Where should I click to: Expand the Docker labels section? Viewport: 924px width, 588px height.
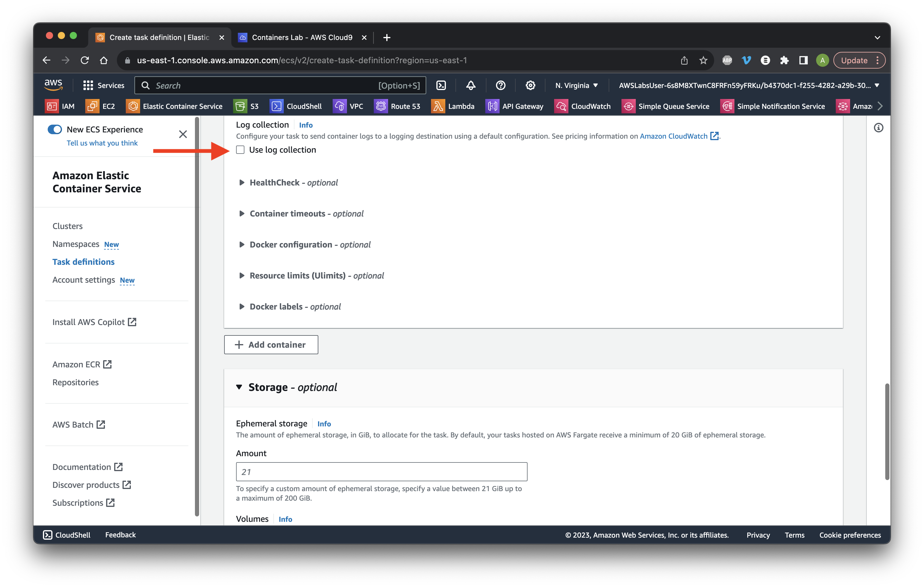tap(290, 307)
